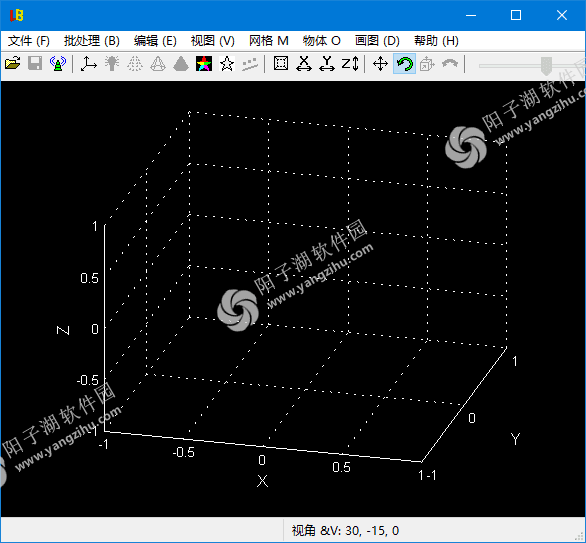
Task: Open the 帮助 (H) menu
Action: [436, 41]
